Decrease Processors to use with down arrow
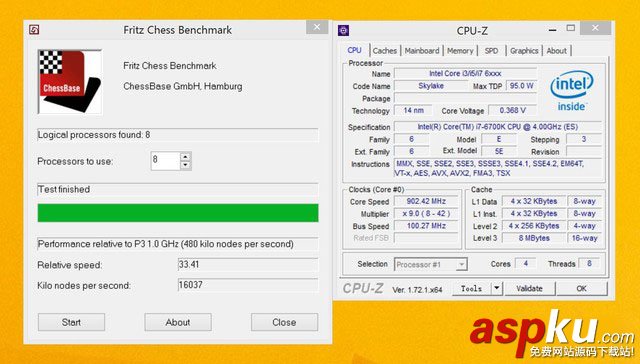640x364 pixels. [186, 165]
